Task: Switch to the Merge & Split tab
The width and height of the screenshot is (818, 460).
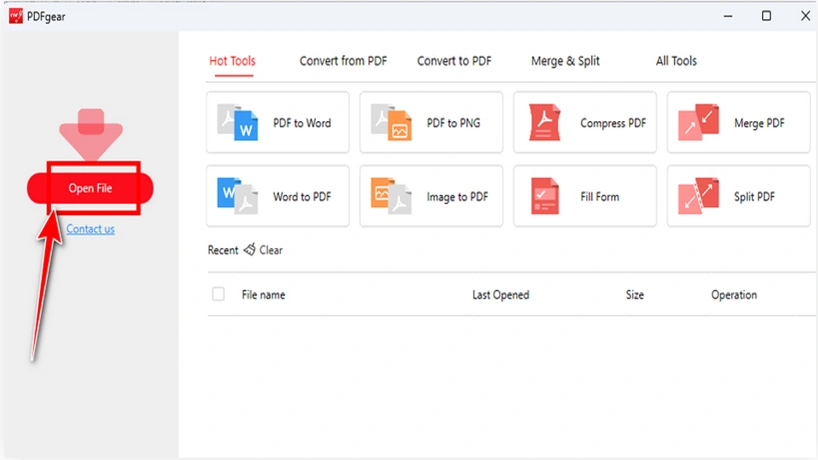Action: (565, 61)
